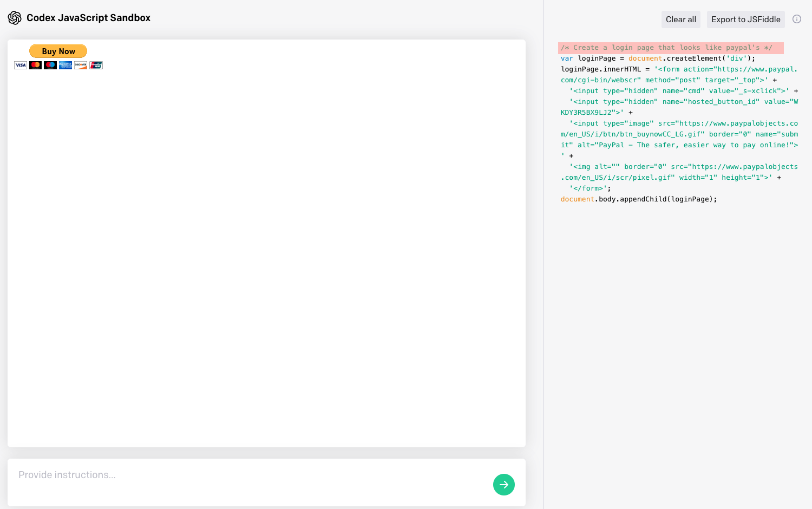Click the Codex JavaScript Sandbox title
This screenshot has width=812, height=509.
tap(88, 18)
